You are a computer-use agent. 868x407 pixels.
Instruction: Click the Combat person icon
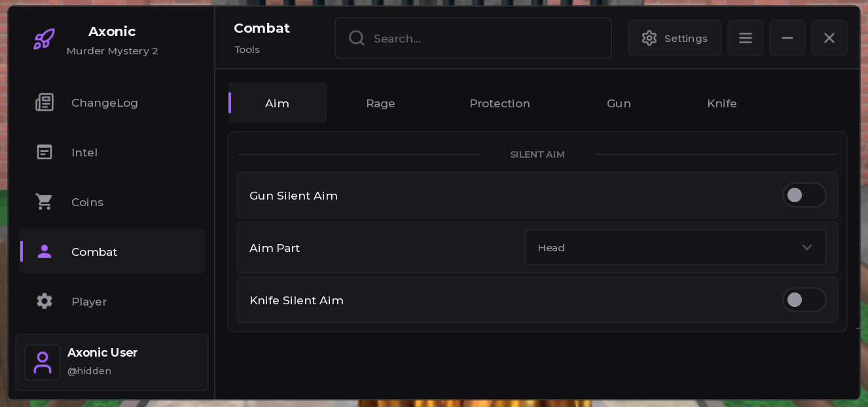[45, 251]
